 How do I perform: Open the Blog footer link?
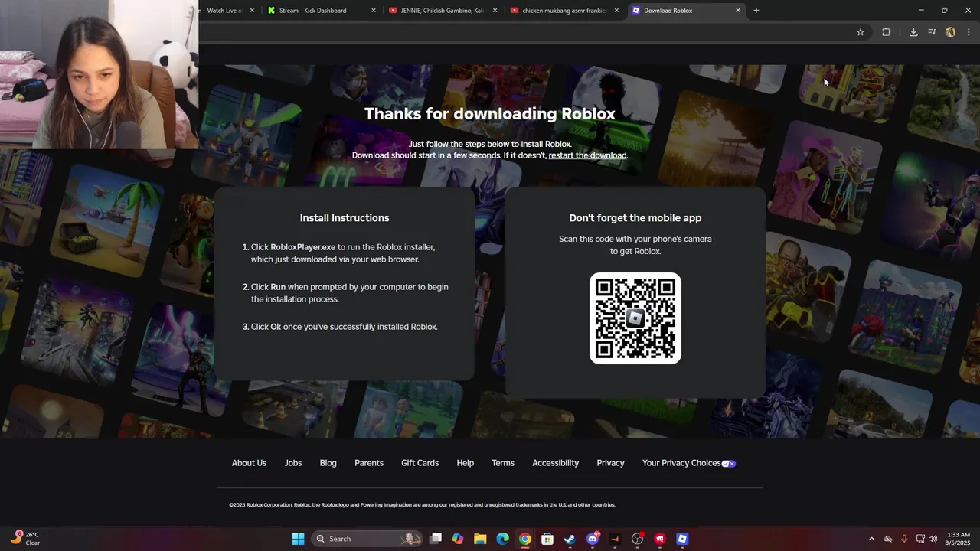pyautogui.click(x=328, y=463)
